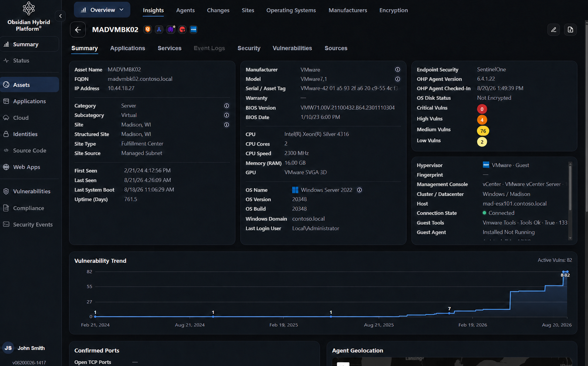This screenshot has width=588, height=366.
Task: Select the asset Summary tab
Action: tap(85, 48)
